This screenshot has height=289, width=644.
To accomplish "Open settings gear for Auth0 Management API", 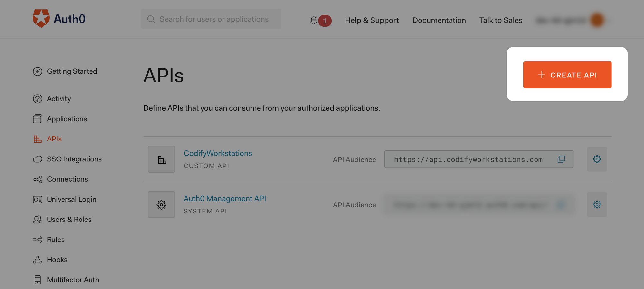I will [597, 204].
